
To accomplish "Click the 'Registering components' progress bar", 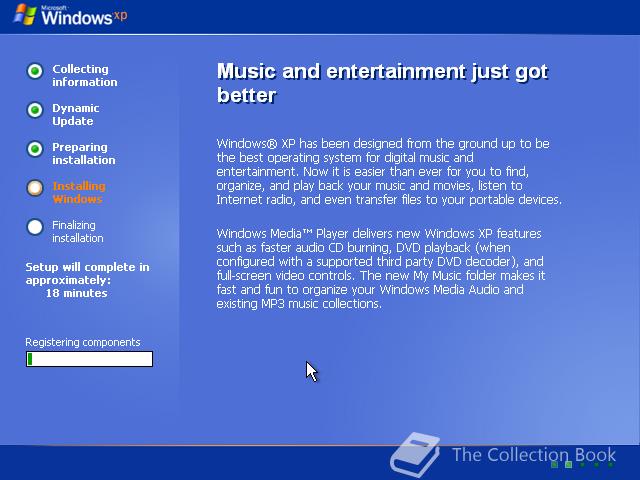I will tap(89, 359).
